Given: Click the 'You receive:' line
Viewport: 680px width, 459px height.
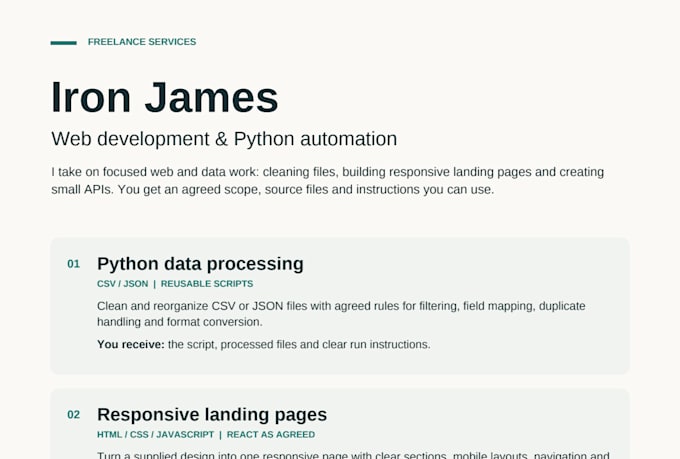Looking at the screenshot, I should click(x=264, y=344).
